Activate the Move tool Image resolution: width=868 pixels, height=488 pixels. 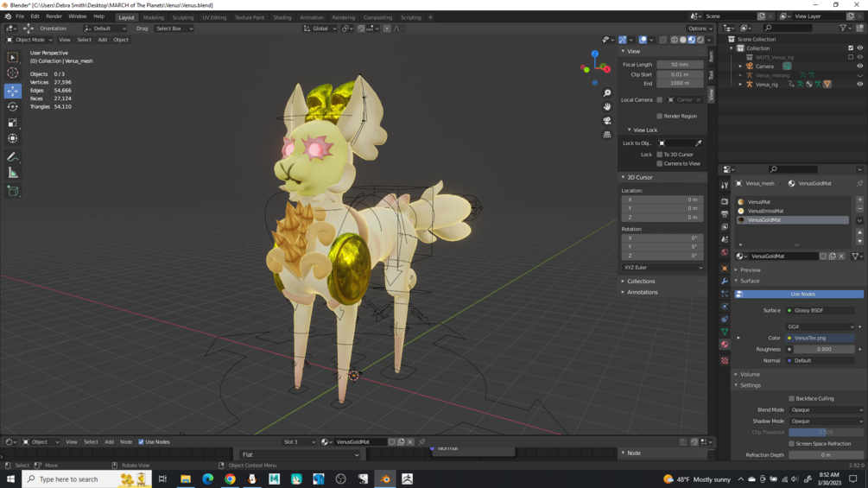[13, 90]
